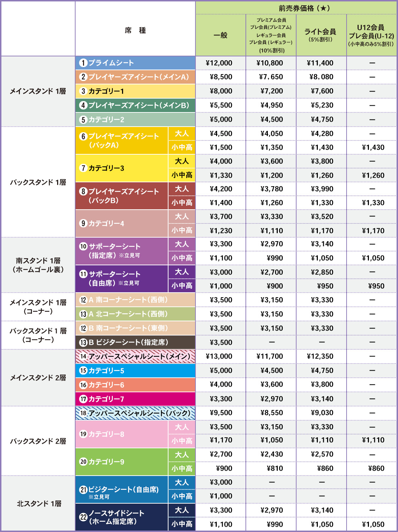Click the メインスタンド 2層 section label
398x532 pixels.
38,378
